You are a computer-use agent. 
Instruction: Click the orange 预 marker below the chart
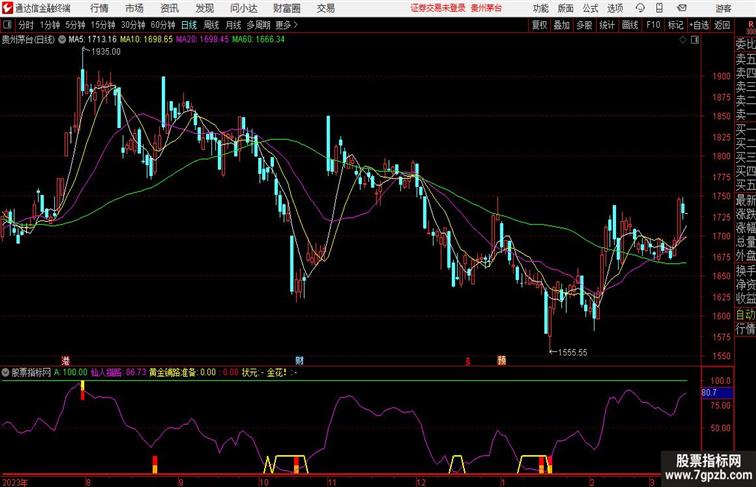click(501, 360)
